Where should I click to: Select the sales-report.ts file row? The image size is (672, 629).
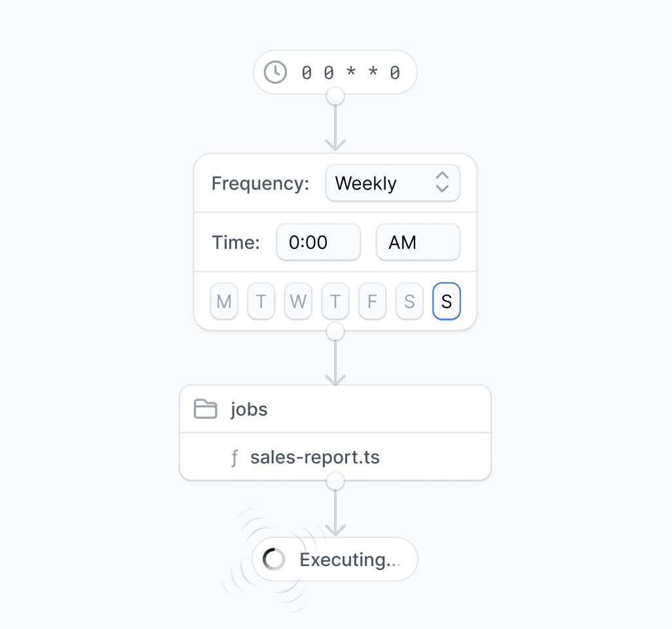coord(335,457)
